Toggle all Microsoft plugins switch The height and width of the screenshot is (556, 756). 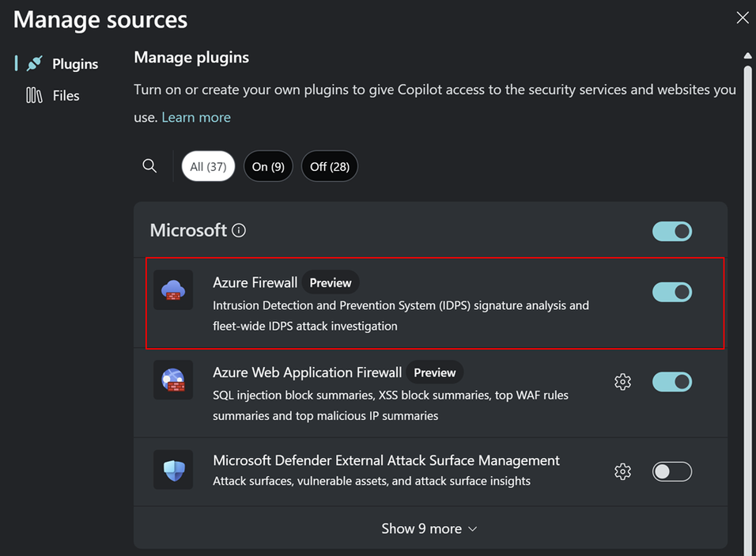(671, 231)
